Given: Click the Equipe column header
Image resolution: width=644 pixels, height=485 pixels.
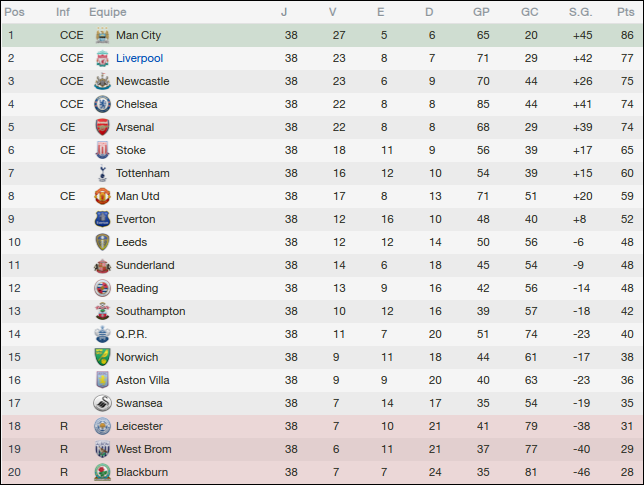Looking at the screenshot, I should pyautogui.click(x=107, y=12).
